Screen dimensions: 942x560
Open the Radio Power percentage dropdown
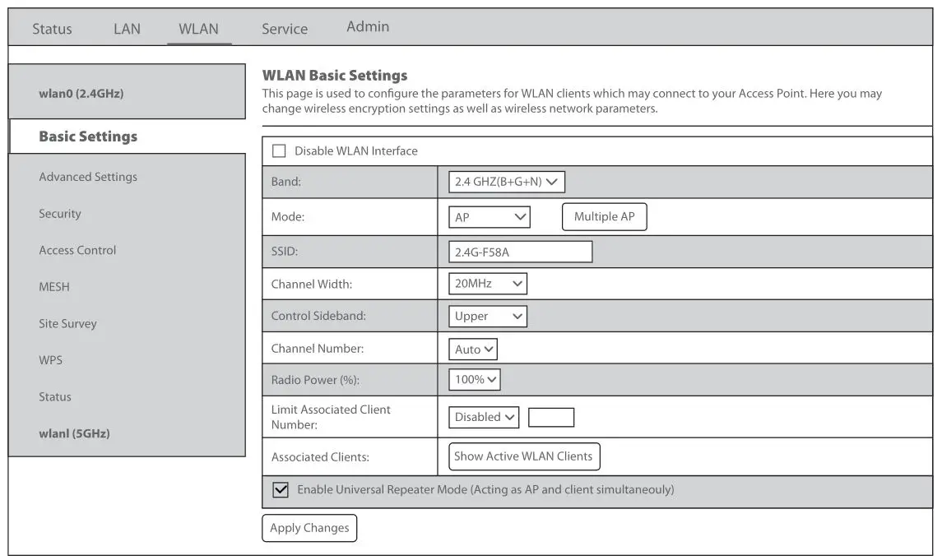(474, 379)
